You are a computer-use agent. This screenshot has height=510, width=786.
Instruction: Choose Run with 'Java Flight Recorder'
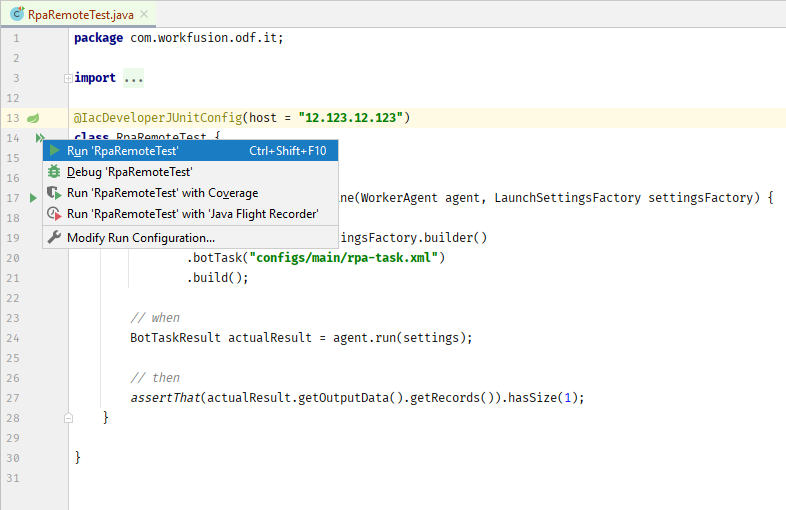[x=190, y=214]
